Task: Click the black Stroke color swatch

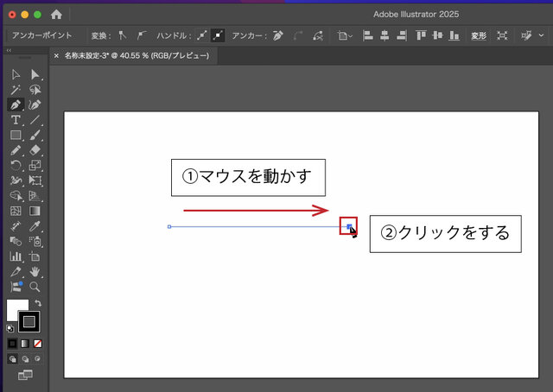Action: pyautogui.click(x=29, y=321)
